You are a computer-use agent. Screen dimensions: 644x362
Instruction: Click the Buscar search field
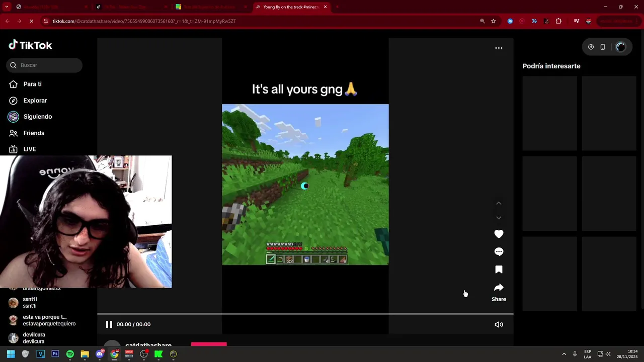pyautogui.click(x=44, y=65)
